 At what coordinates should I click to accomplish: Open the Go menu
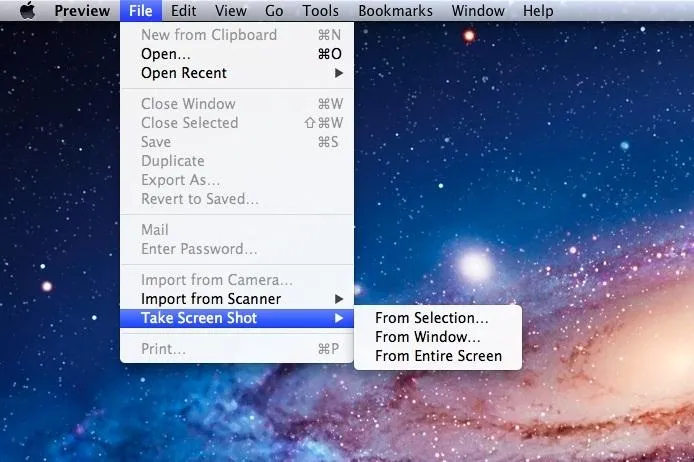click(274, 10)
